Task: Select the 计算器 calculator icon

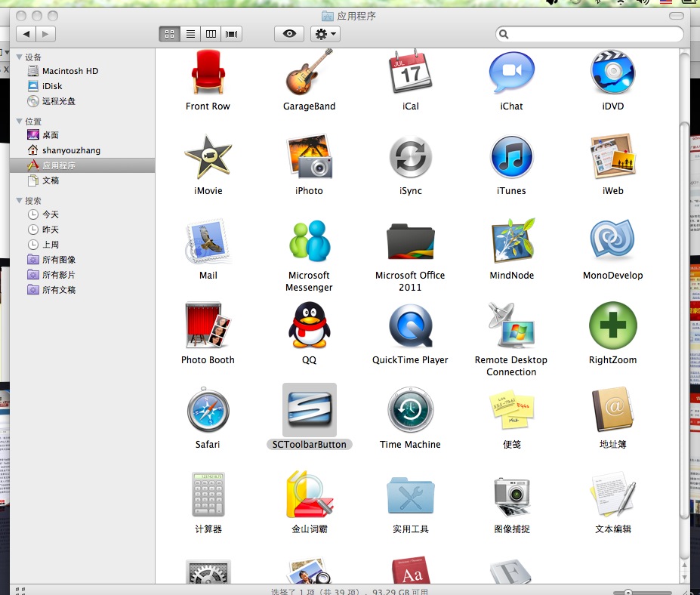Action: 208,495
